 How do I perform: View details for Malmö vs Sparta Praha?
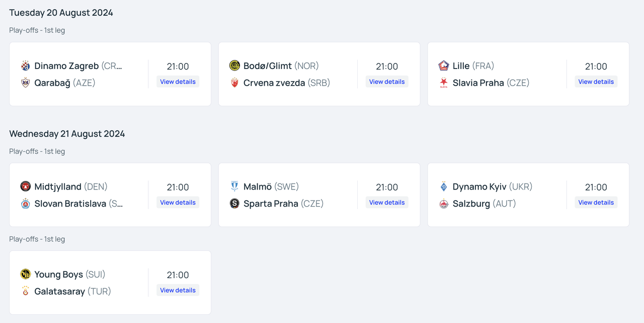(x=387, y=203)
